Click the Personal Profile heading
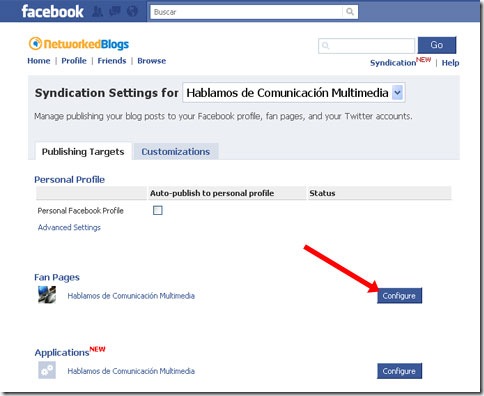Image resolution: width=484 pixels, height=396 pixels. pos(69,180)
